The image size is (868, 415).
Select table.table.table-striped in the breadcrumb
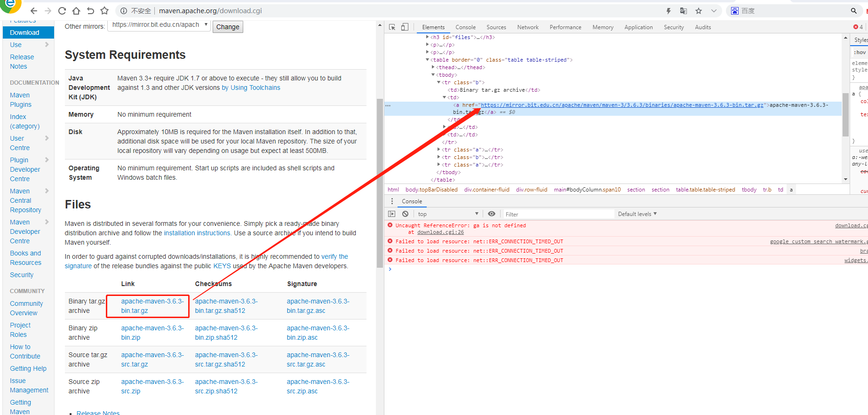705,190
